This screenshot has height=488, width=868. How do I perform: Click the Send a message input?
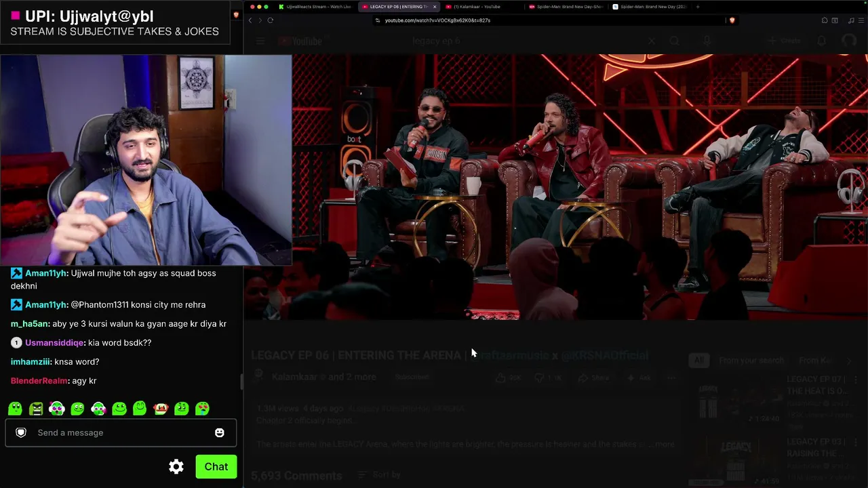click(121, 432)
